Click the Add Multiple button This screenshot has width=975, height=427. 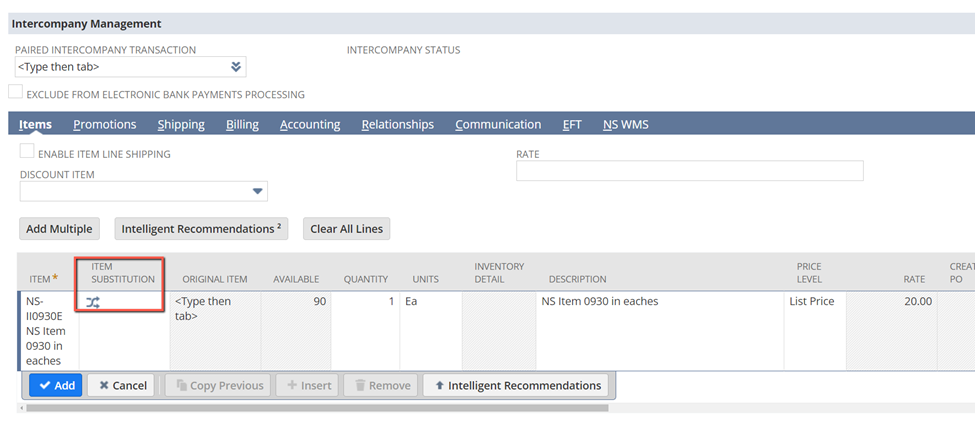point(59,229)
